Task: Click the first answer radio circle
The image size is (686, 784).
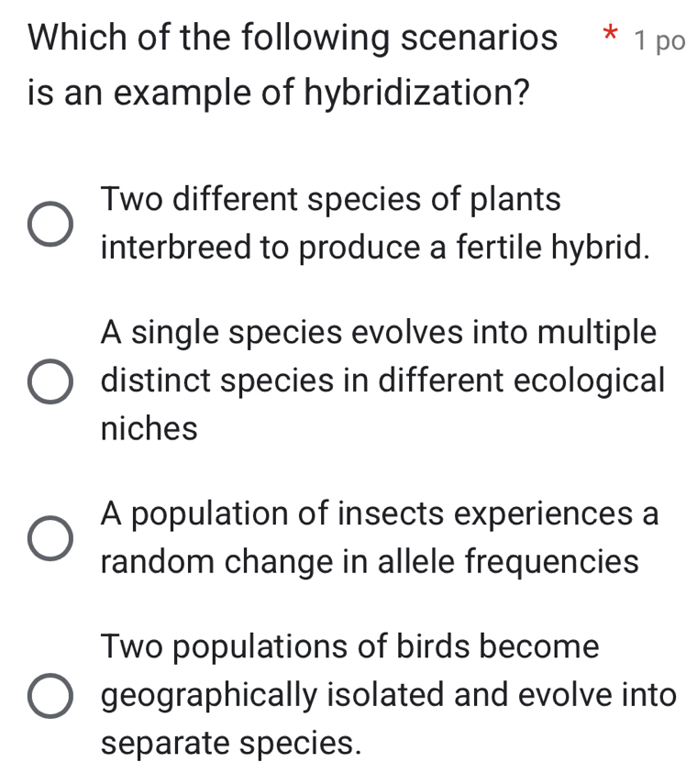Action: click(49, 223)
